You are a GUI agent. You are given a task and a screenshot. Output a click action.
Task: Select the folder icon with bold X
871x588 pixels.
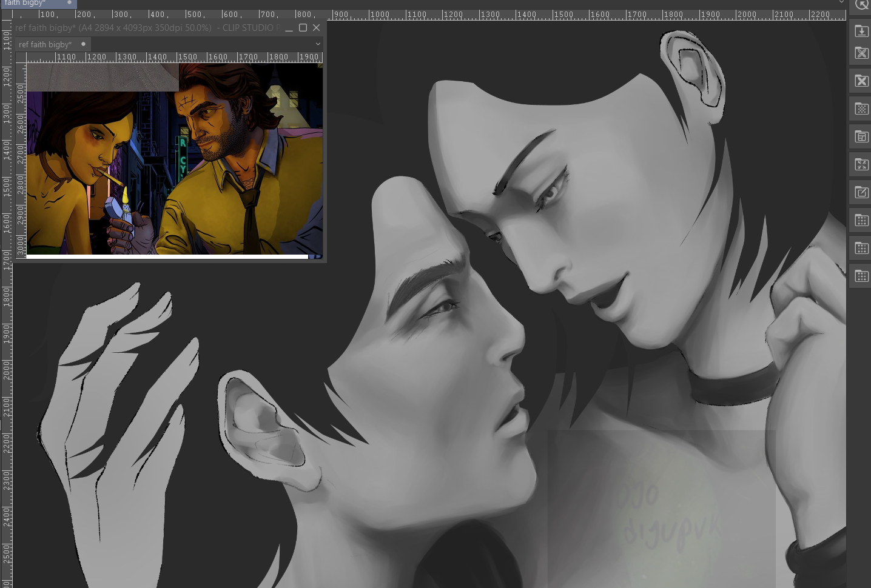click(x=861, y=81)
